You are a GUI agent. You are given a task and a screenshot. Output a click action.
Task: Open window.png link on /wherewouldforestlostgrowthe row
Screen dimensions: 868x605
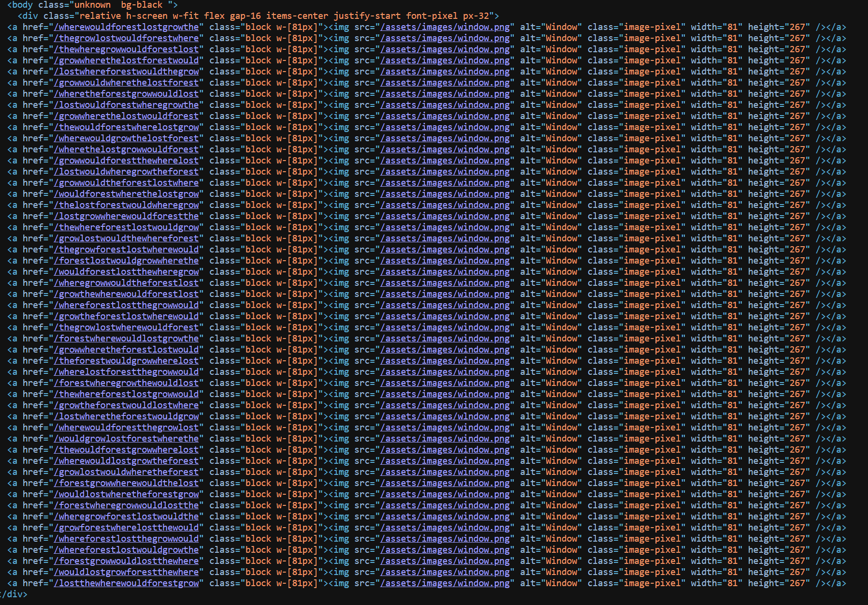pyautogui.click(x=445, y=27)
